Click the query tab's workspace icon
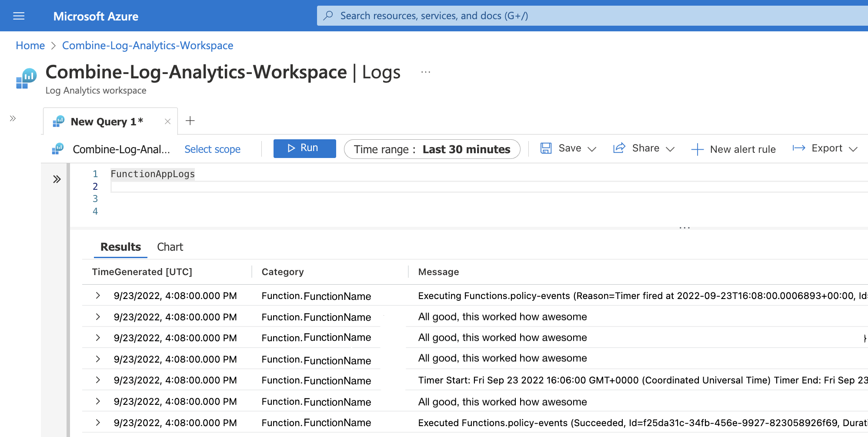The width and height of the screenshot is (868, 437). tap(59, 121)
